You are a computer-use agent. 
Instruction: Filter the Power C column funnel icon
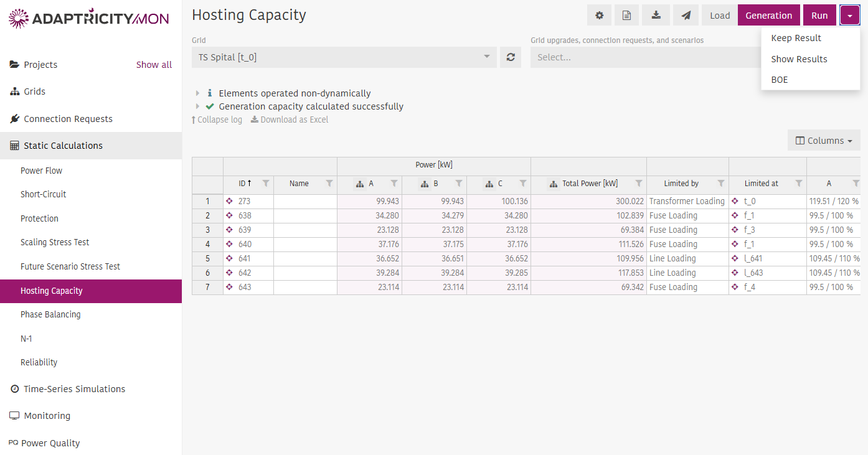pos(523,184)
